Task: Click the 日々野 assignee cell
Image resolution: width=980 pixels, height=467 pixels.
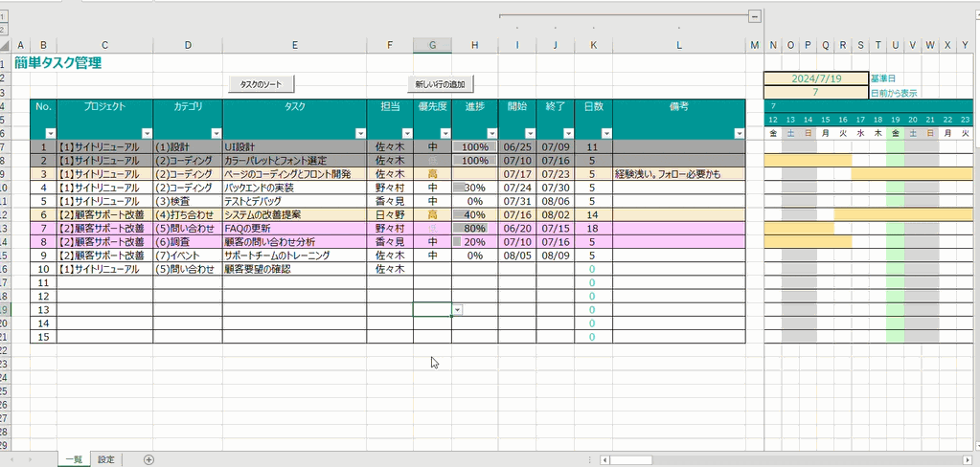Action: pos(390,214)
